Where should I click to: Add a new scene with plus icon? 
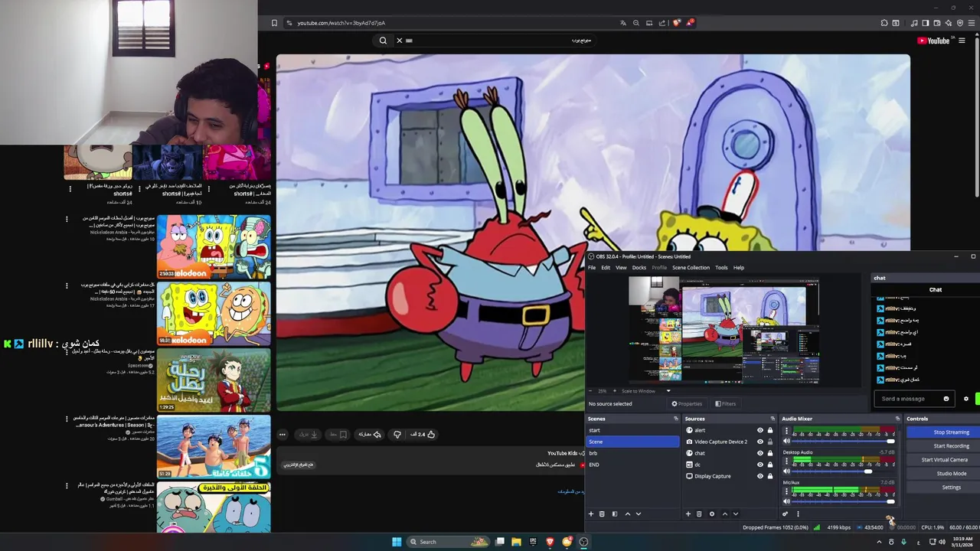click(590, 514)
